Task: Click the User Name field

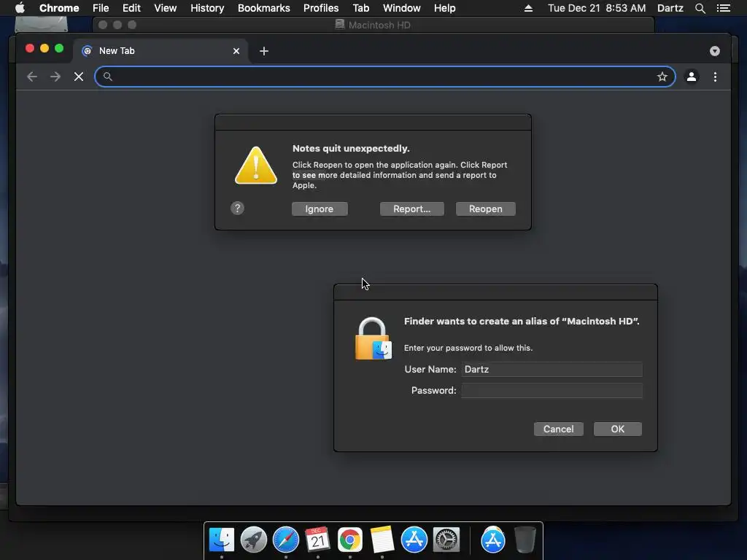Action: [x=551, y=370]
